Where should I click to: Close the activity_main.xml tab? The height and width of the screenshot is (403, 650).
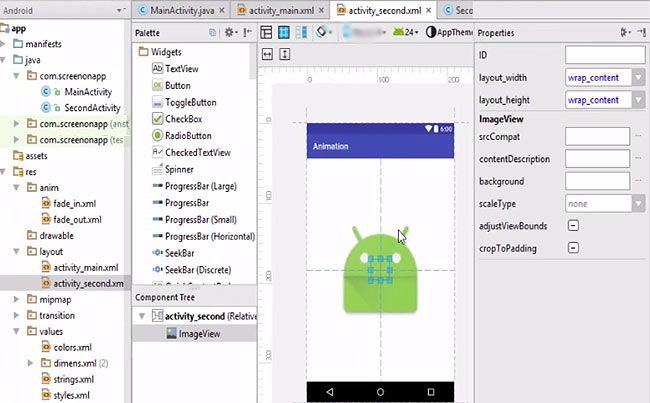pyautogui.click(x=321, y=10)
